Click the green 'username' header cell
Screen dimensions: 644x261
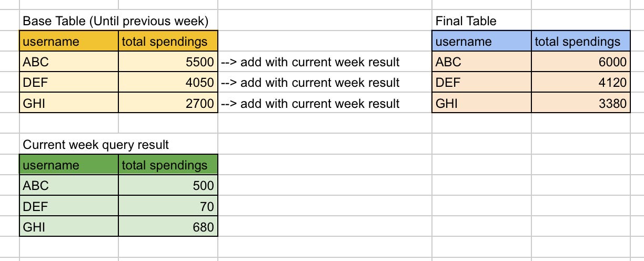click(68, 165)
